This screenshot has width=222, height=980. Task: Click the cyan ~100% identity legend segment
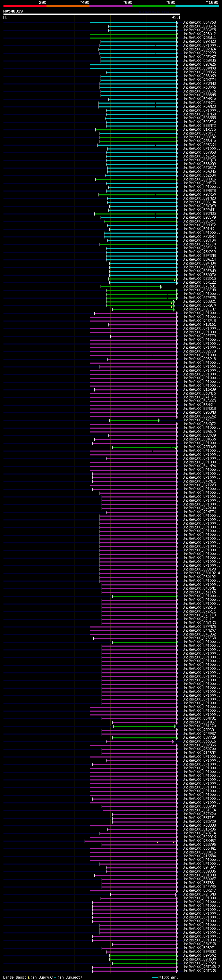(197, 6)
